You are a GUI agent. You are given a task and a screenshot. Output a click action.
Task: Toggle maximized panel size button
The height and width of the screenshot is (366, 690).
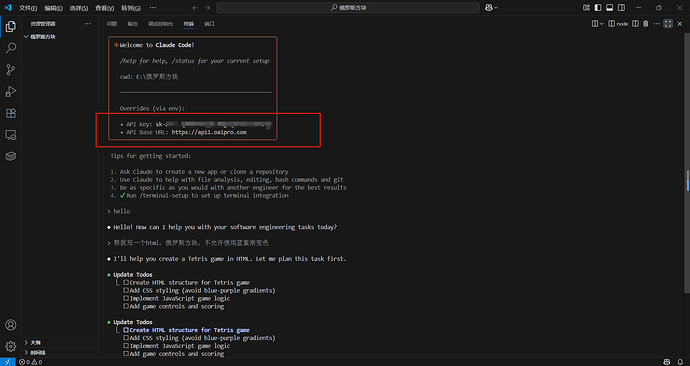click(x=668, y=24)
